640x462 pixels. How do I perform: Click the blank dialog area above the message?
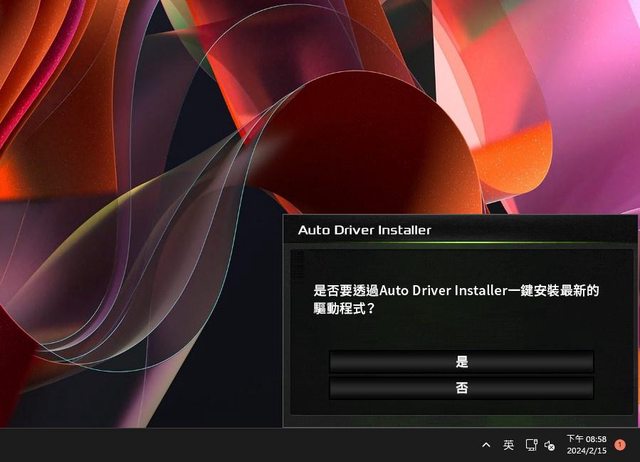pos(461,264)
